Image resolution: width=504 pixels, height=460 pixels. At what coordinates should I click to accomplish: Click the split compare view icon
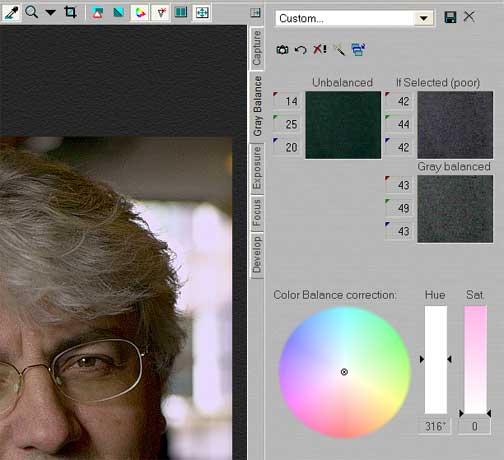coord(181,13)
